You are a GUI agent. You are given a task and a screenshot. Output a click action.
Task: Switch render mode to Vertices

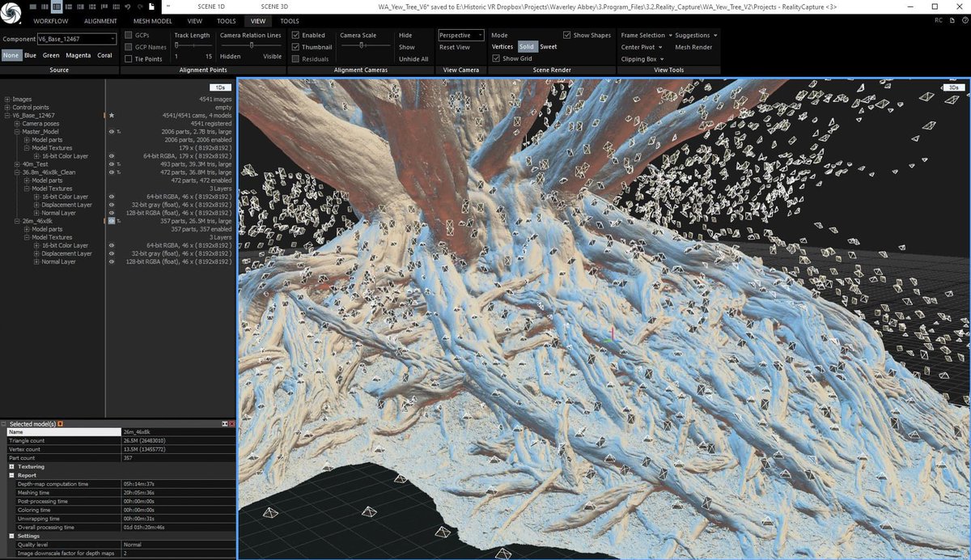(x=502, y=47)
